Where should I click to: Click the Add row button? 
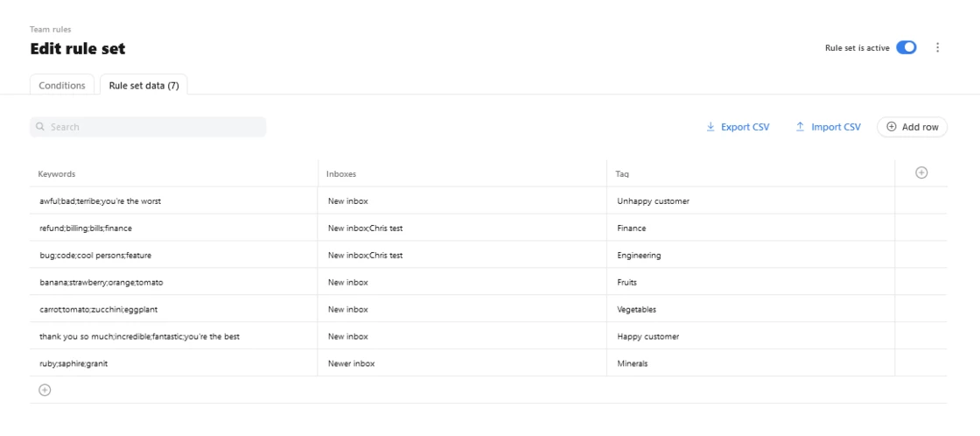(912, 127)
